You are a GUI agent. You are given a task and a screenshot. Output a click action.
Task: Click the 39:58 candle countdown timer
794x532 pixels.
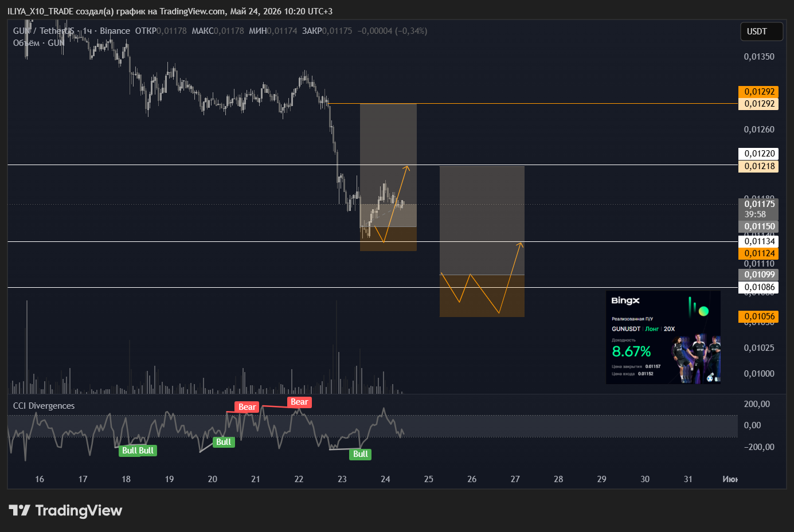point(755,214)
